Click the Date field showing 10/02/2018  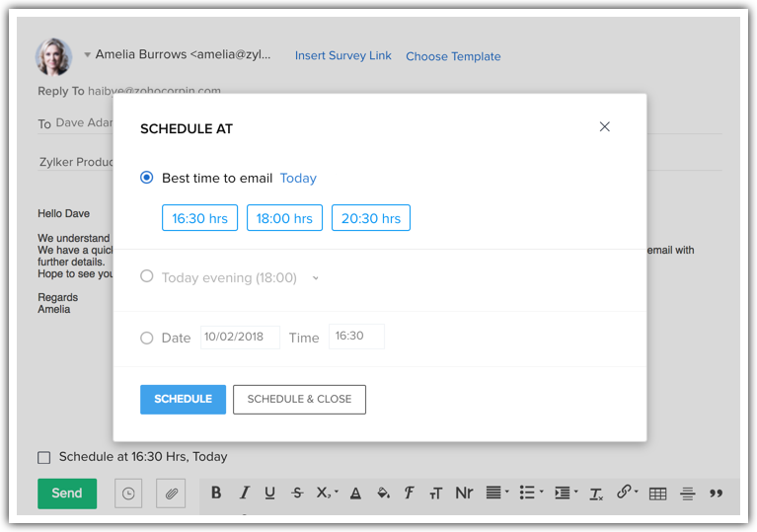click(240, 337)
